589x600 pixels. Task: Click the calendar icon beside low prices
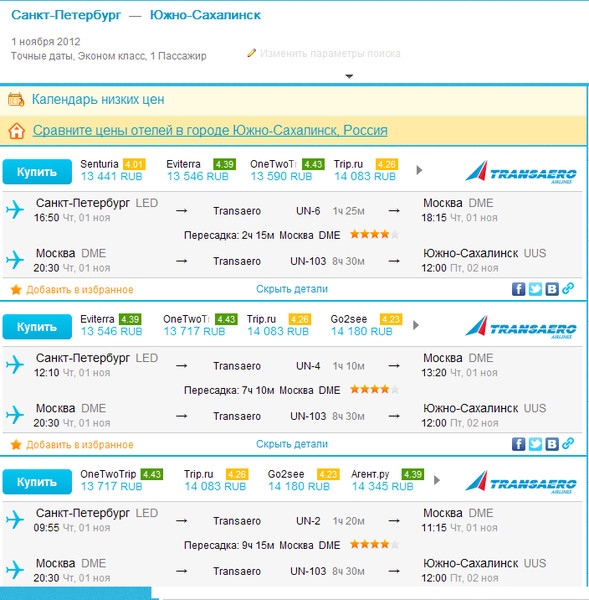[16, 99]
